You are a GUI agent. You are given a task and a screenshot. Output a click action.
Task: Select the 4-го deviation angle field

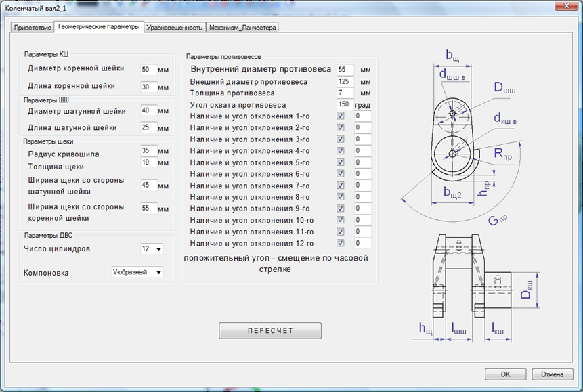click(x=362, y=150)
